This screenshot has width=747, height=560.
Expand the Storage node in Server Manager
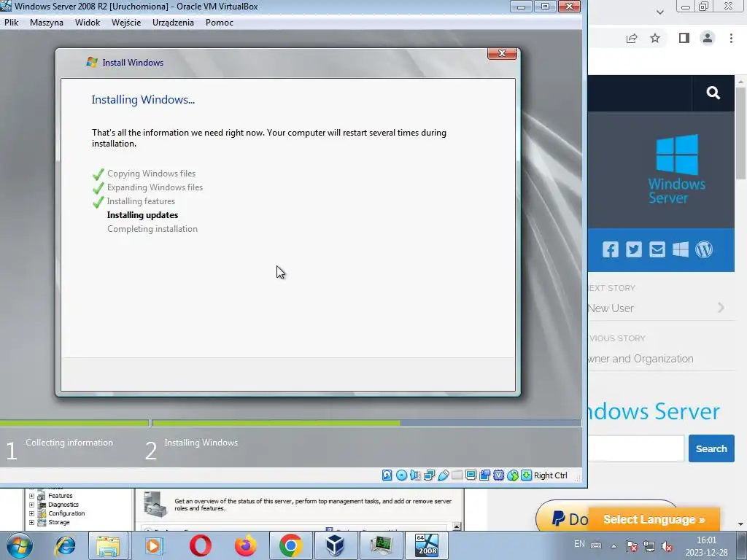31,522
